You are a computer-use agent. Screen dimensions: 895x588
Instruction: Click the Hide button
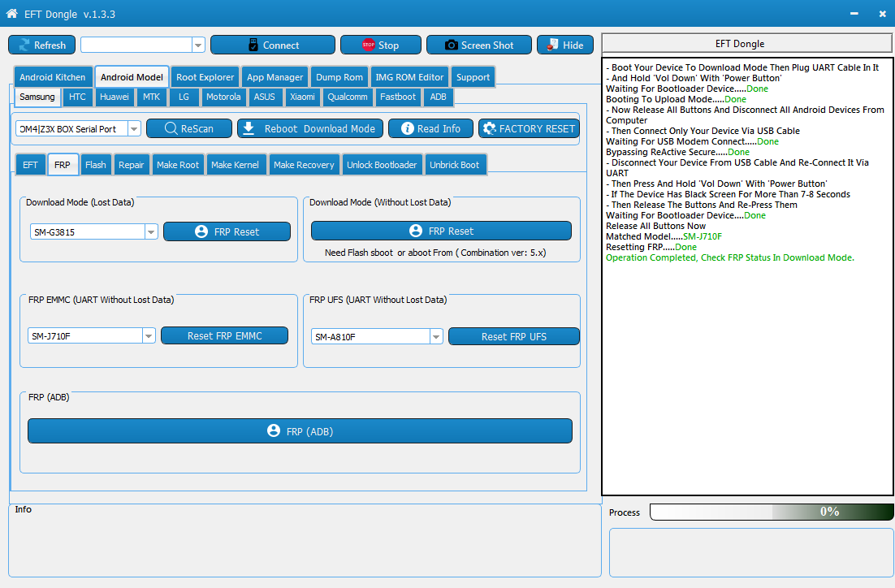[565, 45]
